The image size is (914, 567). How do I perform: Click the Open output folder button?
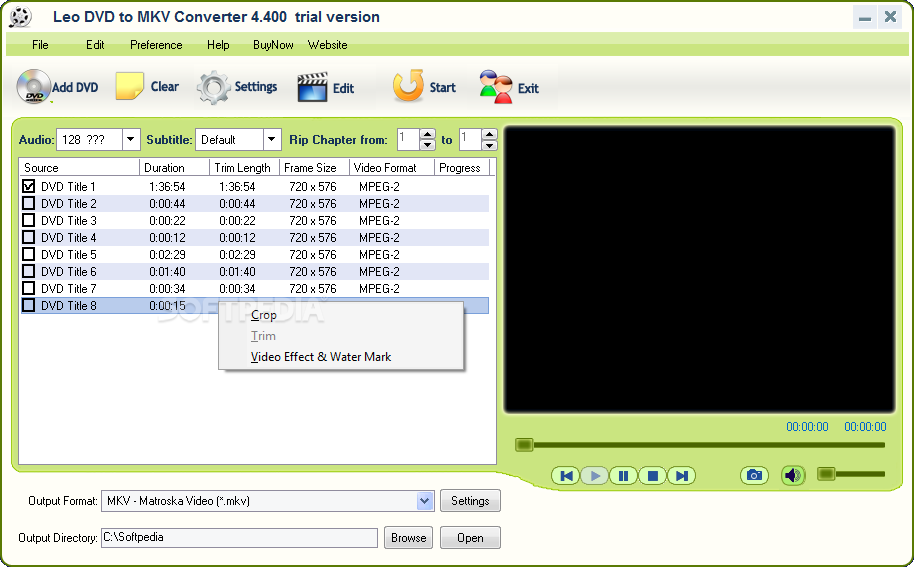tap(470, 537)
